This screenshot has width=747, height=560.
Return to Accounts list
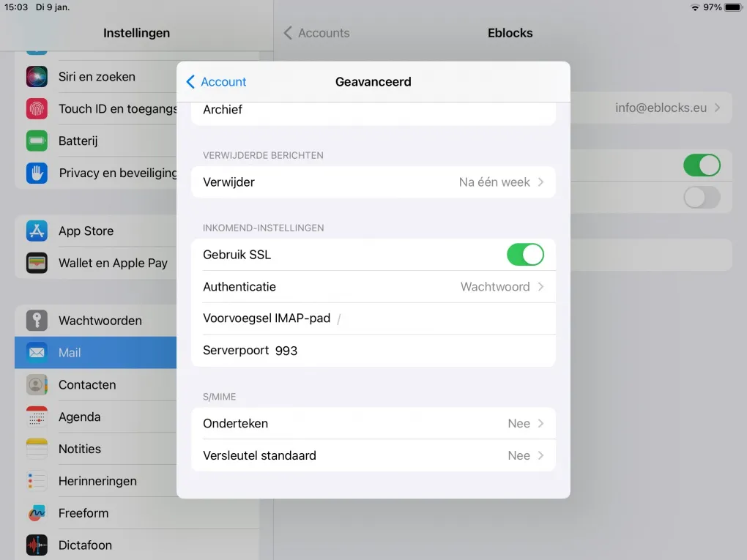point(316,33)
